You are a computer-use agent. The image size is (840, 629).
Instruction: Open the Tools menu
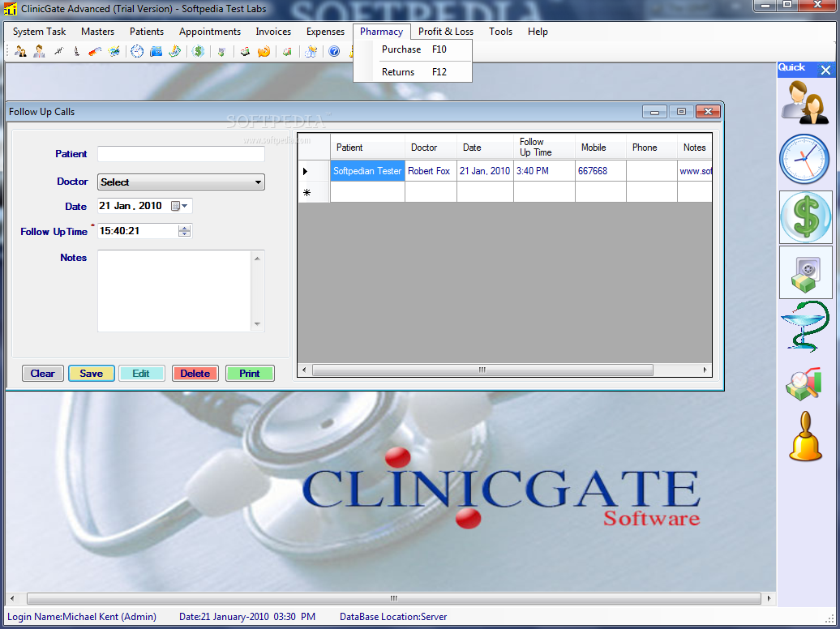[x=500, y=32]
